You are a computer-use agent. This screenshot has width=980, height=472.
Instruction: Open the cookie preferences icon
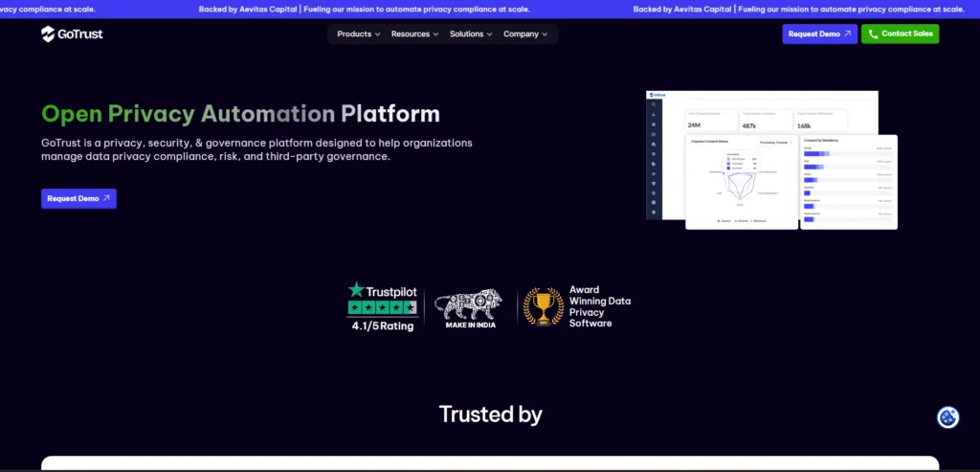tap(948, 417)
